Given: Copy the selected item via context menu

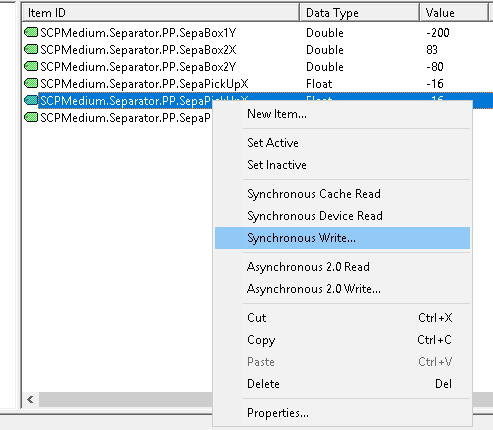Looking at the screenshot, I should point(342,340).
